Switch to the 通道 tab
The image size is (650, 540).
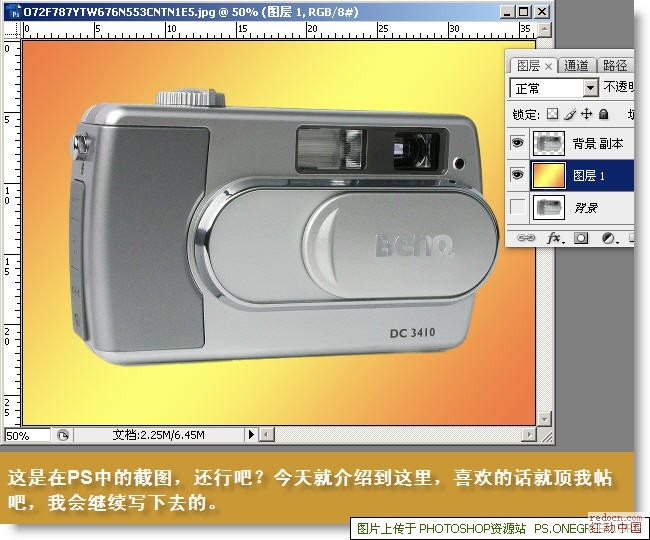pos(576,65)
